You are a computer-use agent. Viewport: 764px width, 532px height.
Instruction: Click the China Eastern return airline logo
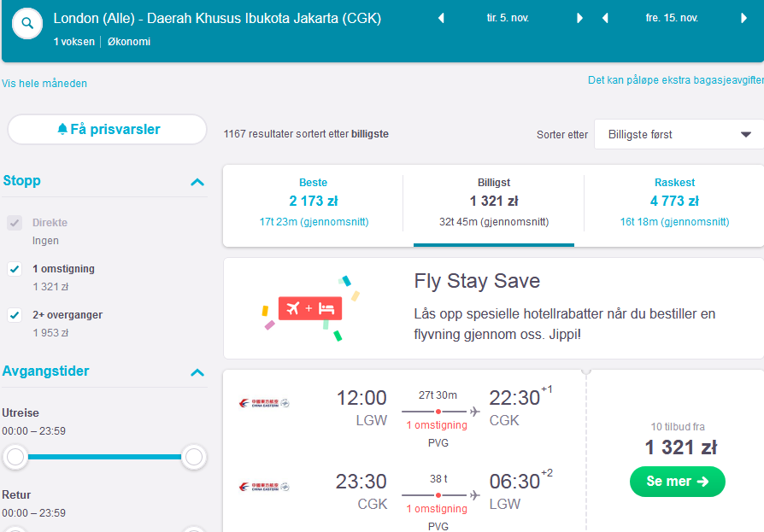pyautogui.click(x=264, y=487)
